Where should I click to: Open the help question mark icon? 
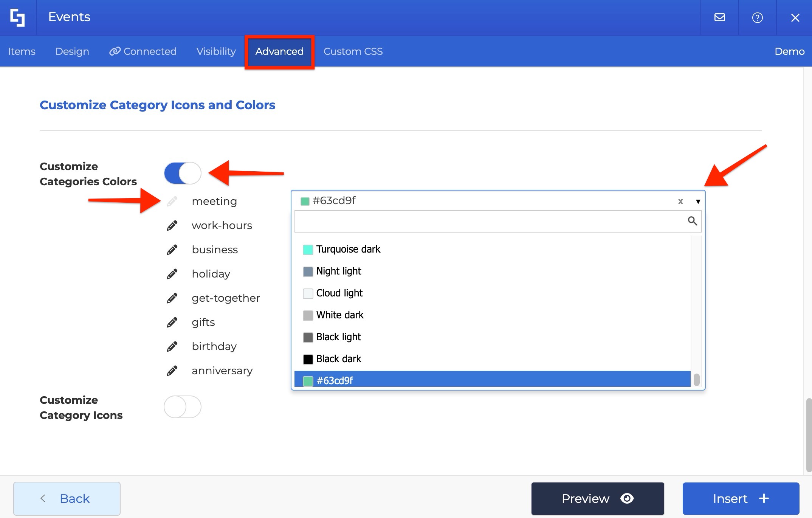tap(757, 17)
